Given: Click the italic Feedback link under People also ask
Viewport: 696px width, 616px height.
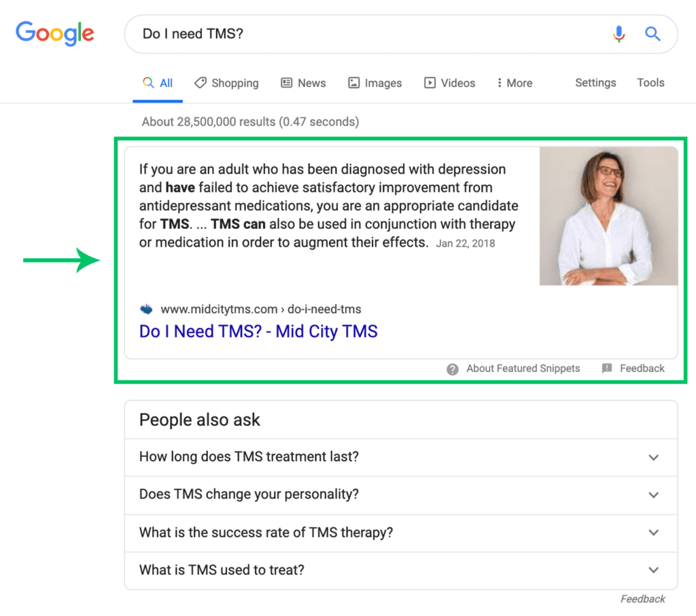Looking at the screenshot, I should 643,599.
